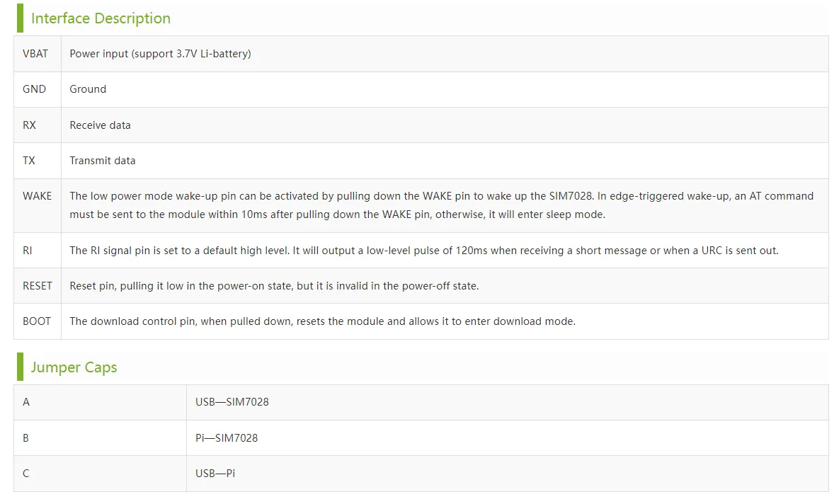Click the BOOT pin label

tap(37, 321)
